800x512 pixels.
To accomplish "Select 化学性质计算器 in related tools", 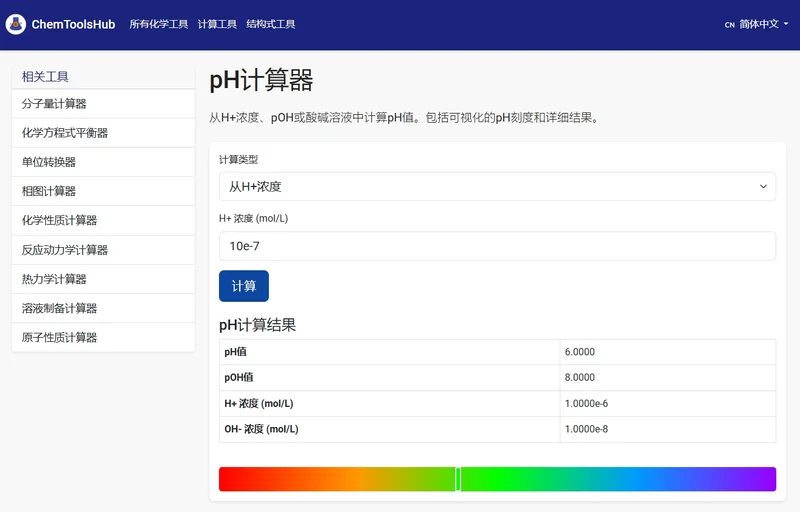I will click(103, 220).
